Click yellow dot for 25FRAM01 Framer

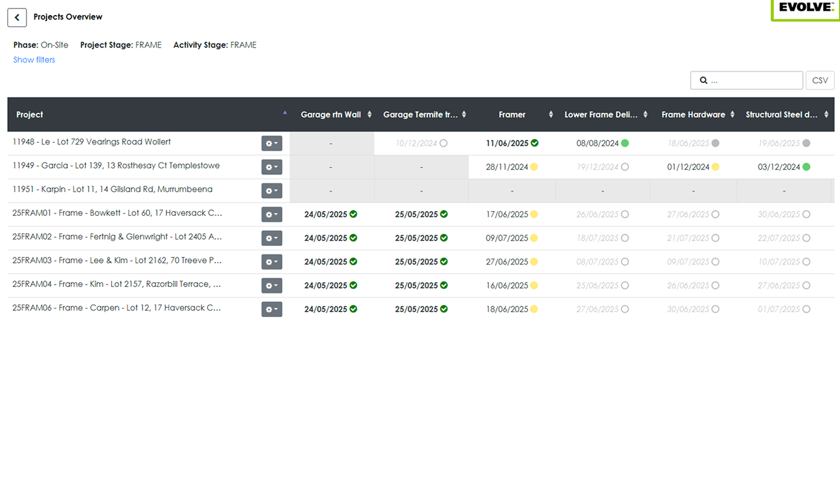(534, 214)
